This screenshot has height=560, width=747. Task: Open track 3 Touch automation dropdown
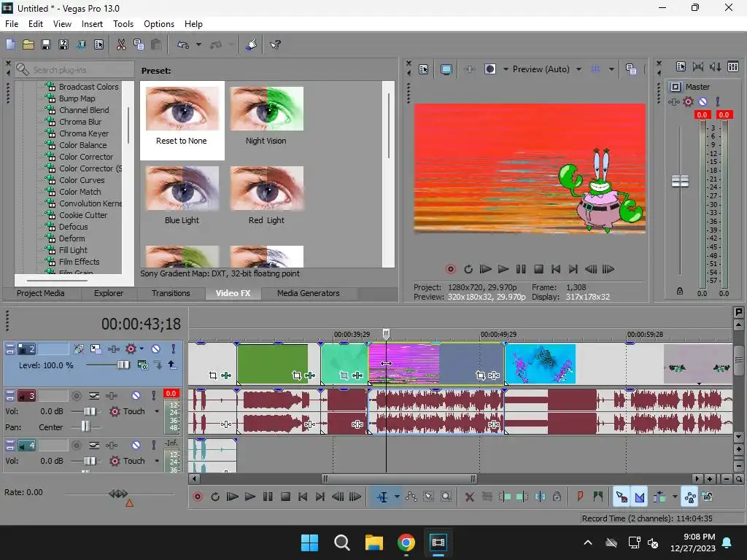coord(157,411)
